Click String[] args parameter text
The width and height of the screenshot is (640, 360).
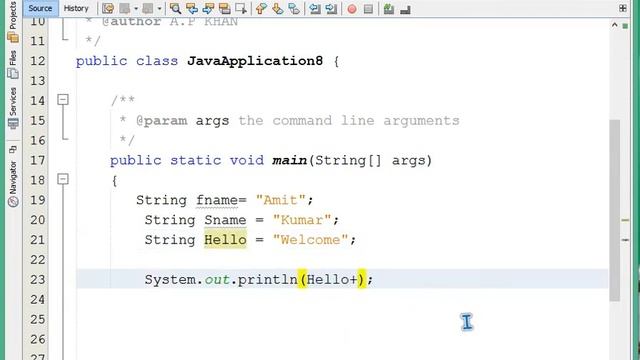click(370, 160)
